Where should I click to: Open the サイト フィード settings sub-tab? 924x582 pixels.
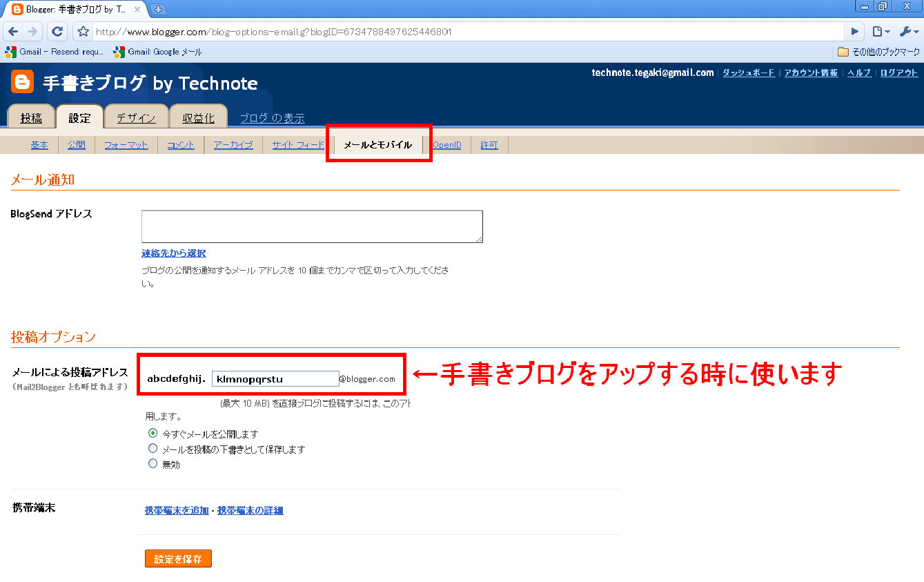tap(298, 145)
